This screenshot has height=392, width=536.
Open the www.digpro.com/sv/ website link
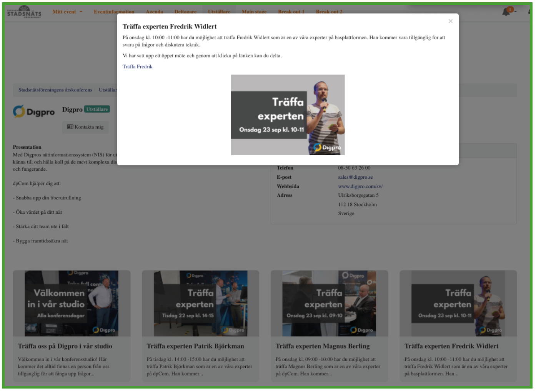click(360, 186)
